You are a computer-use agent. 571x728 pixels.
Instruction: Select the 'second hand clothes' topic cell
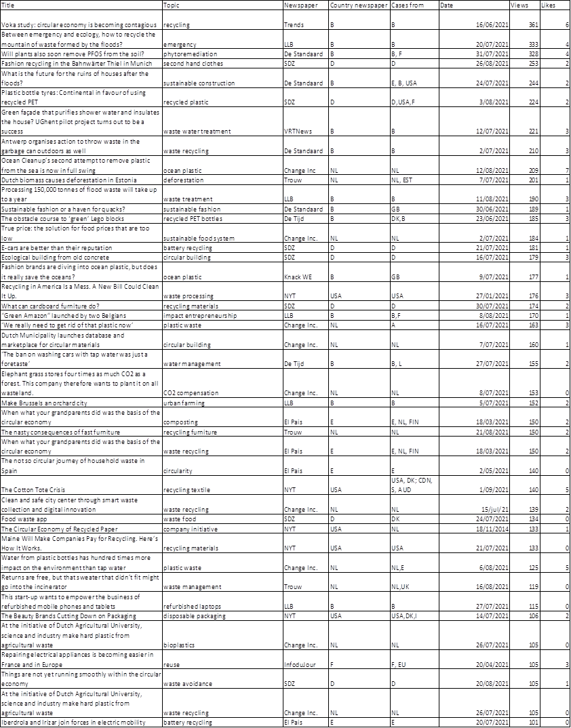coord(222,64)
